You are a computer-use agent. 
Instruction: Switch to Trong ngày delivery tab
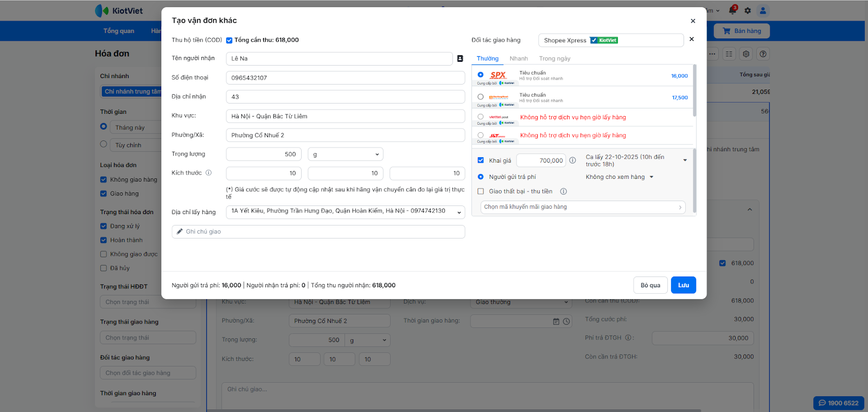click(x=554, y=59)
